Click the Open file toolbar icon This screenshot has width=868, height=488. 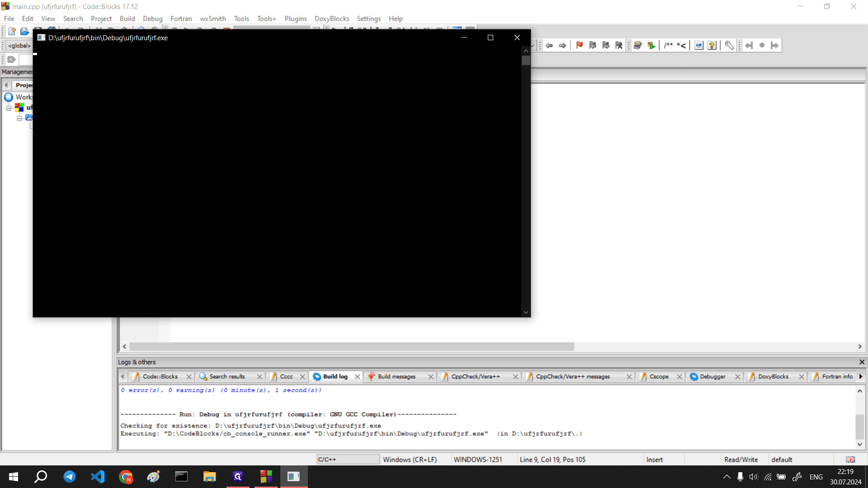point(25,31)
